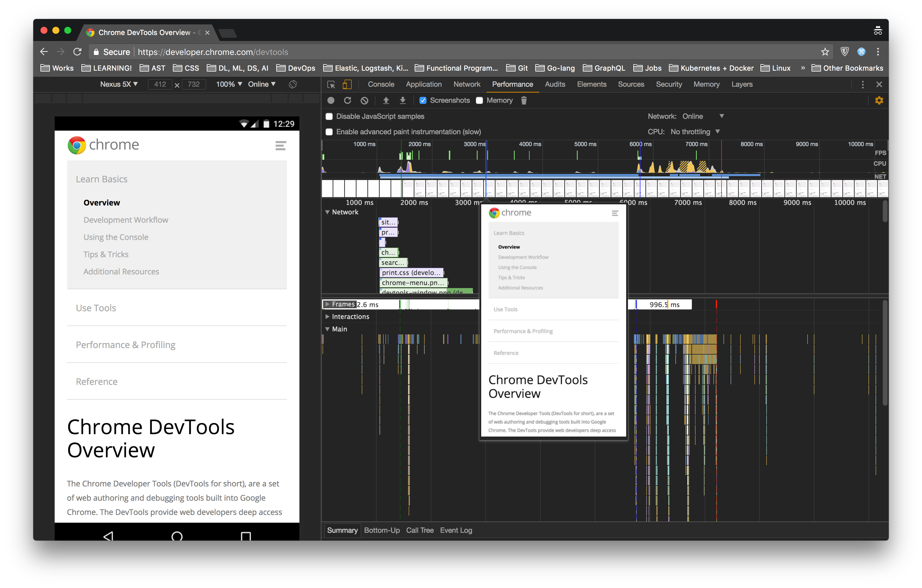The height and width of the screenshot is (588, 922).
Task: Open the Chrome three-dot menu
Action: (x=878, y=52)
